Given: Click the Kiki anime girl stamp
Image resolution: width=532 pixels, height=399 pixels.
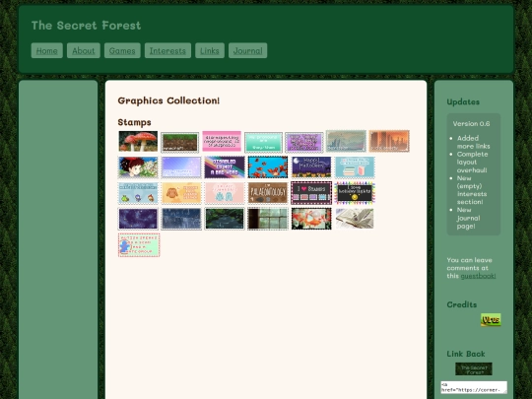Looking at the screenshot, I should click(x=138, y=167).
